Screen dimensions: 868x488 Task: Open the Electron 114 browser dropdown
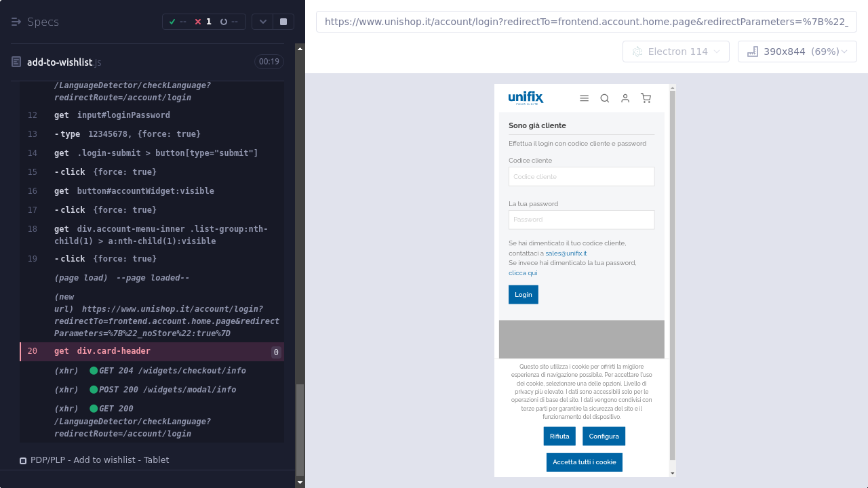coord(675,52)
